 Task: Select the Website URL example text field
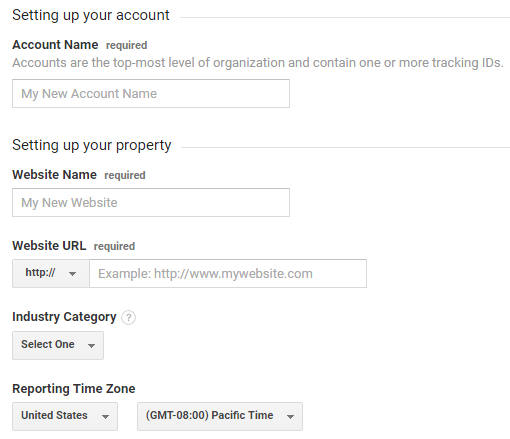pos(228,273)
